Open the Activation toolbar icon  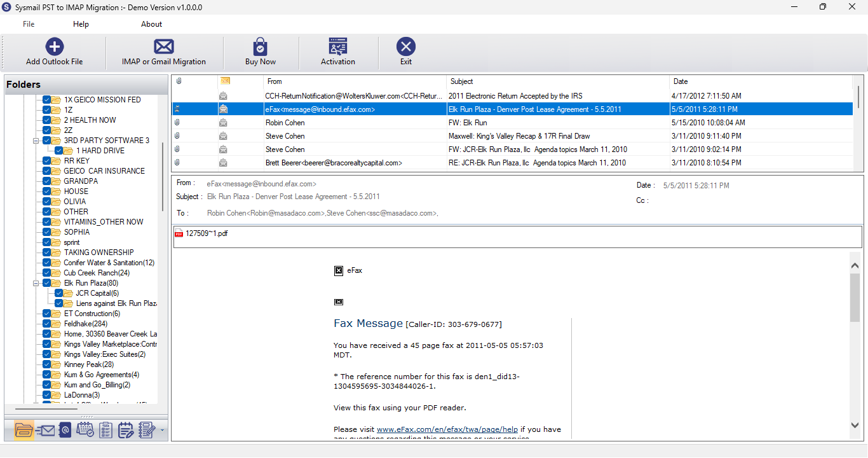pos(338,46)
